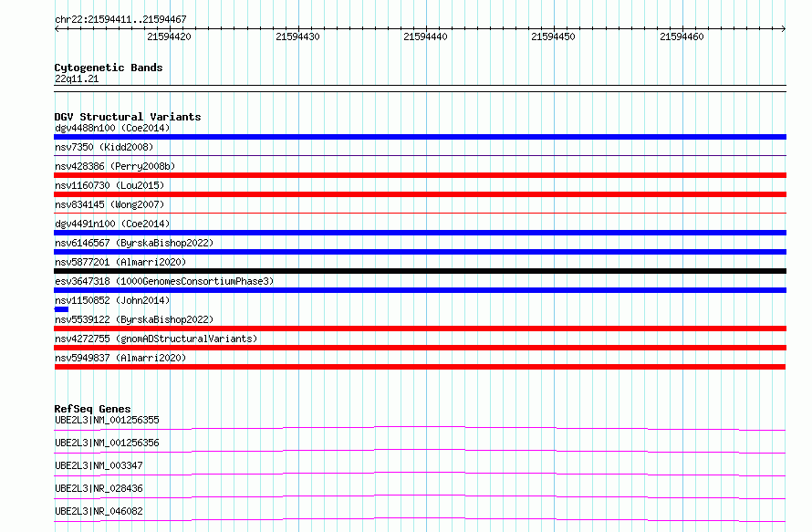Click red bar under nsv5539122

(x=420, y=329)
